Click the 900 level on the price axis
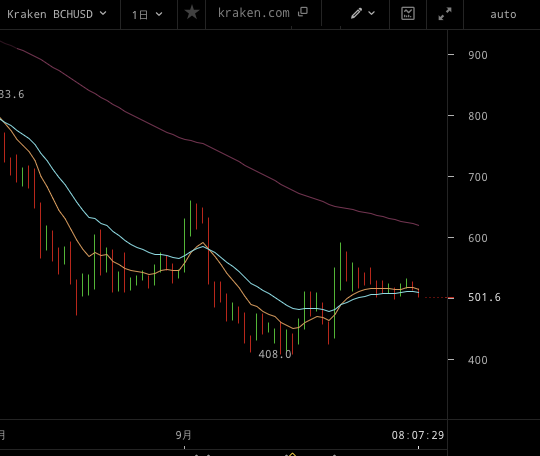540x456 pixels. tap(478, 55)
